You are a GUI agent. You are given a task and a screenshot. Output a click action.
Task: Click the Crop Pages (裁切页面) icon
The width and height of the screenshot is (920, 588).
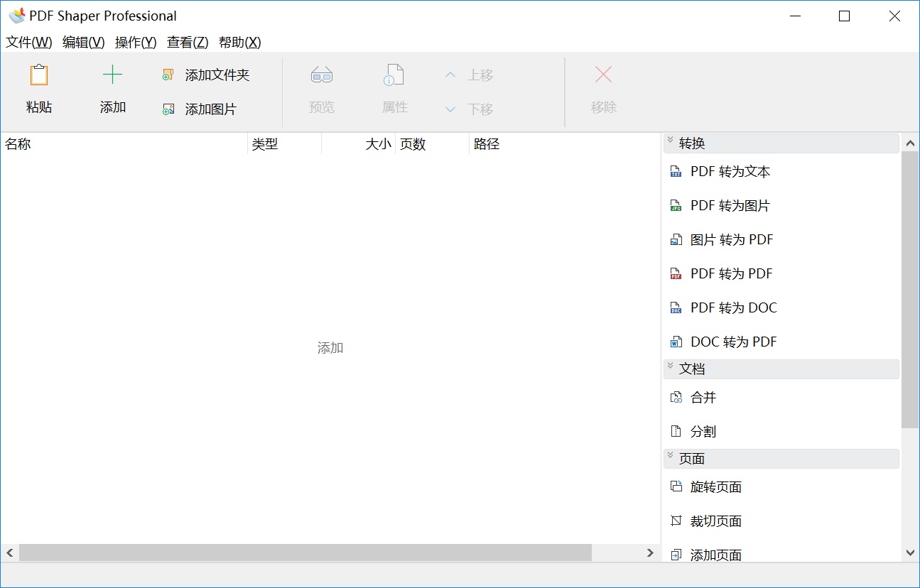pyautogui.click(x=676, y=521)
